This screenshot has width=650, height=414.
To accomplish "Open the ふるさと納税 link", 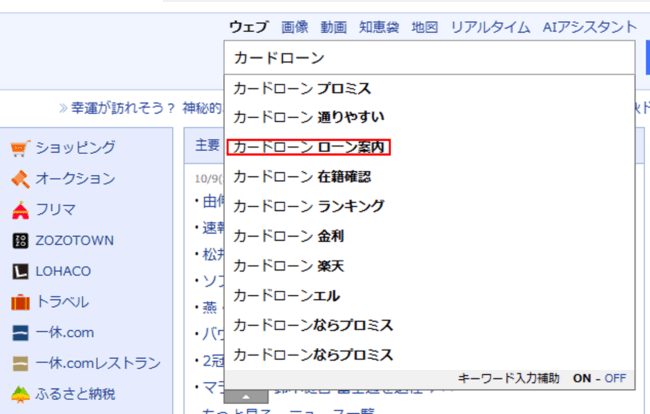I will 75,394.
